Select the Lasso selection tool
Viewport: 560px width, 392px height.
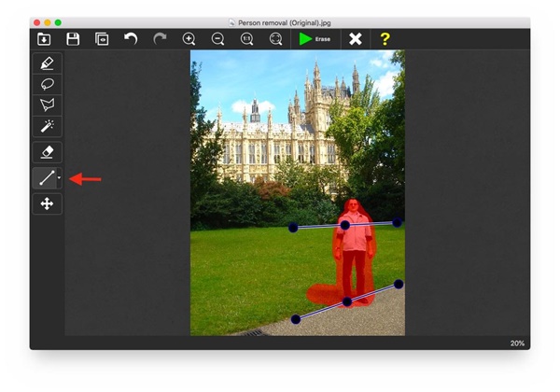48,84
